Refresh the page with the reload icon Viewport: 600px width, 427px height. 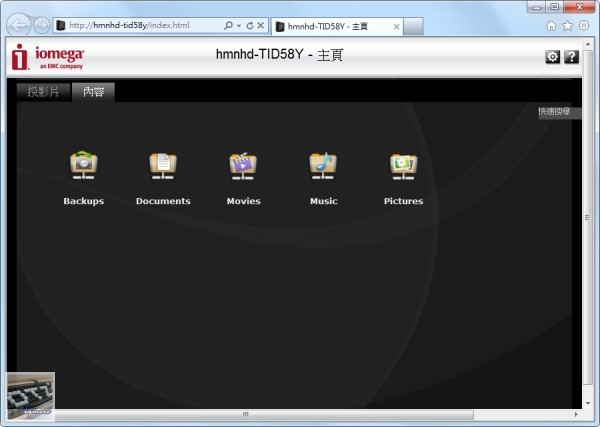pos(250,26)
